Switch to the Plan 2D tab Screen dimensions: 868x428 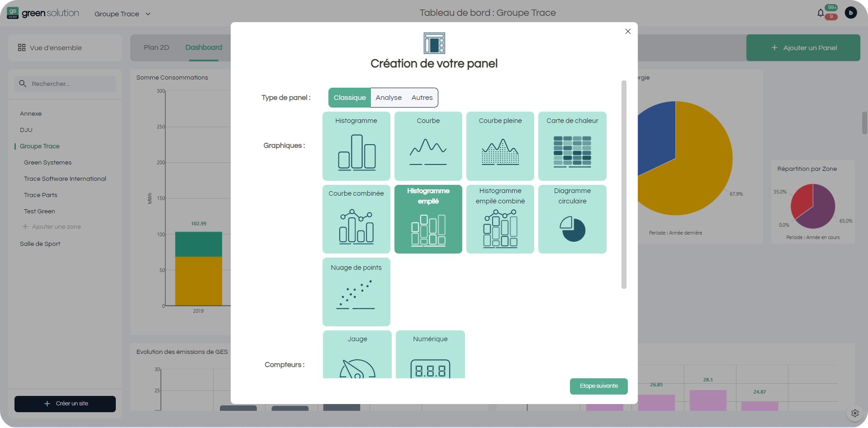pos(156,47)
